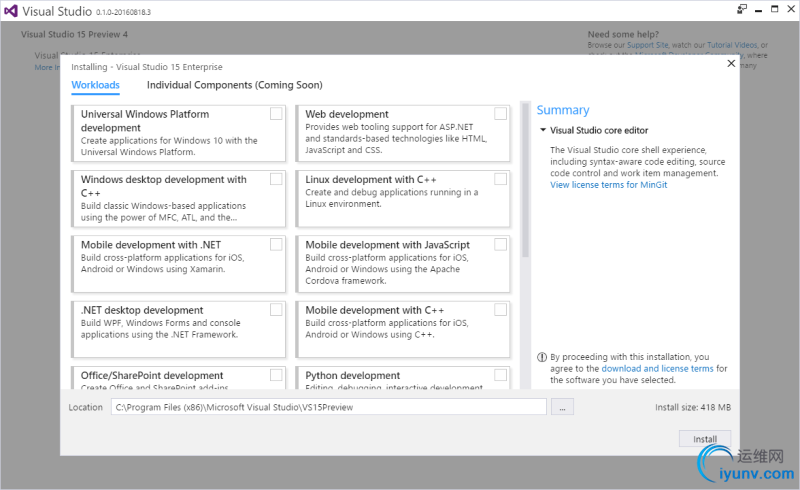Tick the Mobile development with .NET checkbox

pyautogui.click(x=276, y=244)
